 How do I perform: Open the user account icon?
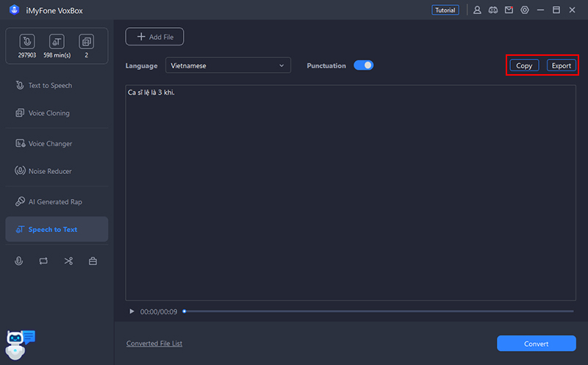(477, 10)
